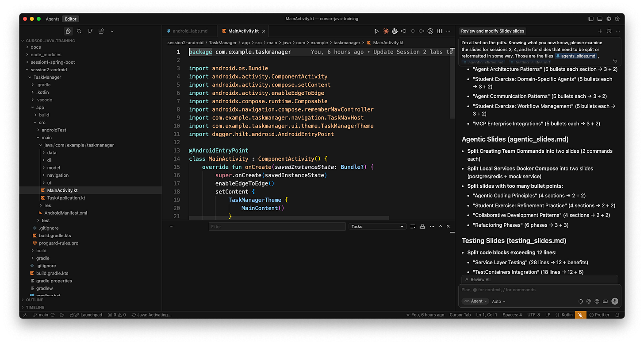Screen dimensions: 644x344
Task: Click the ChatGPT icon in editor toolbar
Action: click(x=395, y=31)
